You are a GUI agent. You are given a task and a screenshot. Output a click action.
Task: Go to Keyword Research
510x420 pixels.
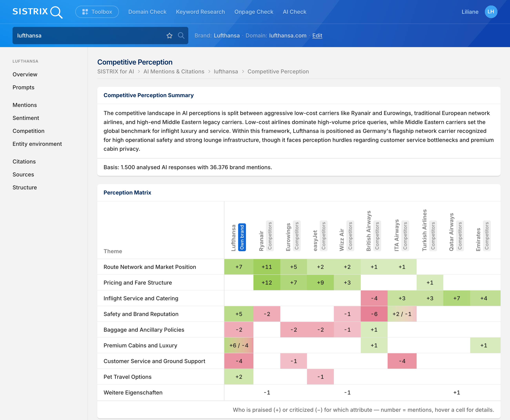tap(200, 12)
